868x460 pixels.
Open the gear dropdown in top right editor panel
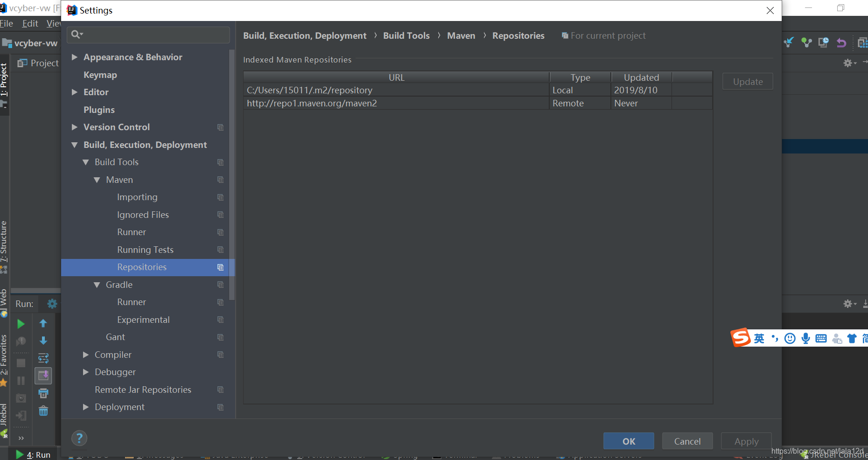point(850,63)
